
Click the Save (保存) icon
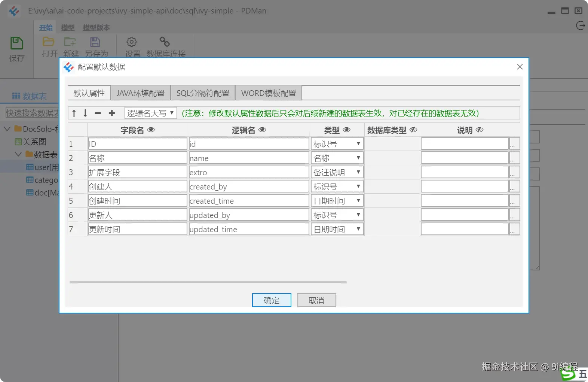tap(16, 43)
